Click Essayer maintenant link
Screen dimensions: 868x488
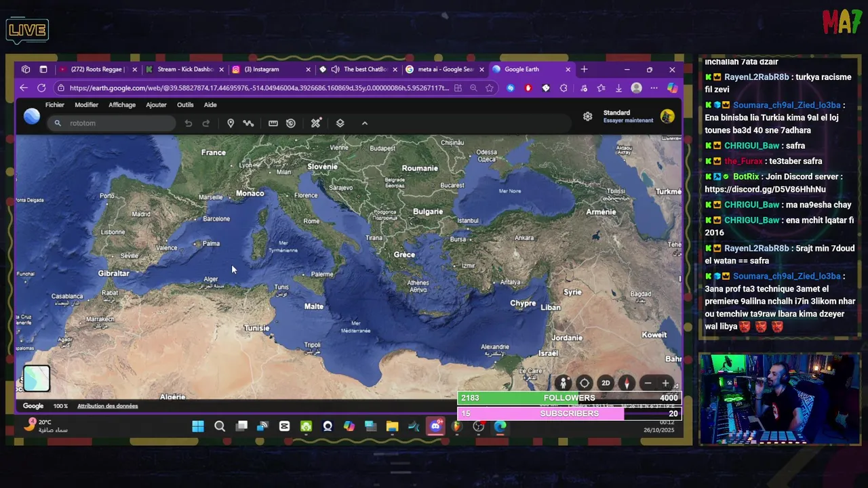629,121
